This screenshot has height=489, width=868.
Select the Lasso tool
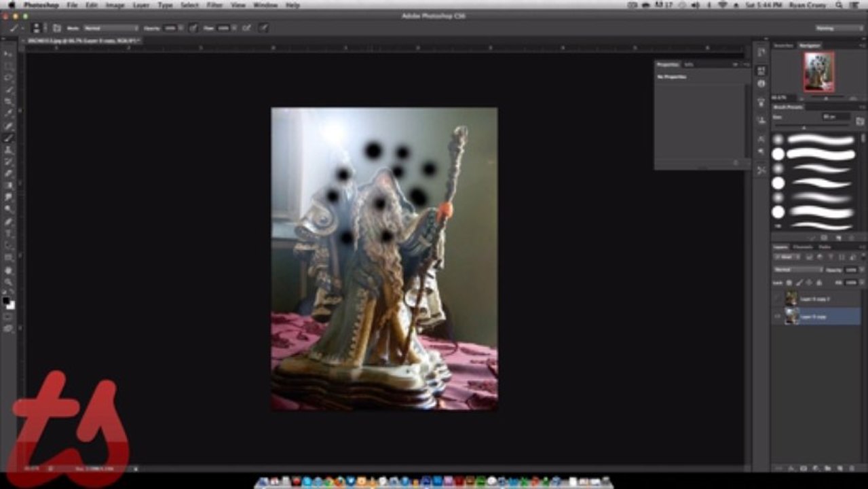coord(9,77)
